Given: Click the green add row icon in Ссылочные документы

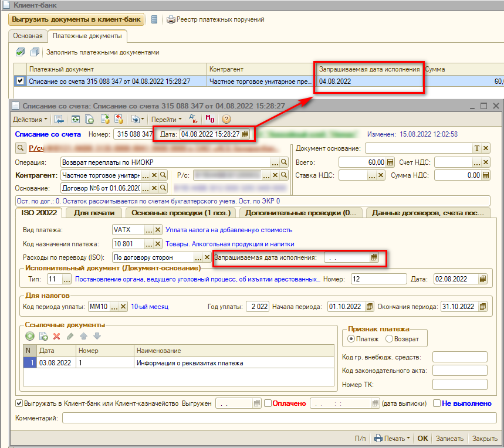Looking at the screenshot, I should [30, 336].
